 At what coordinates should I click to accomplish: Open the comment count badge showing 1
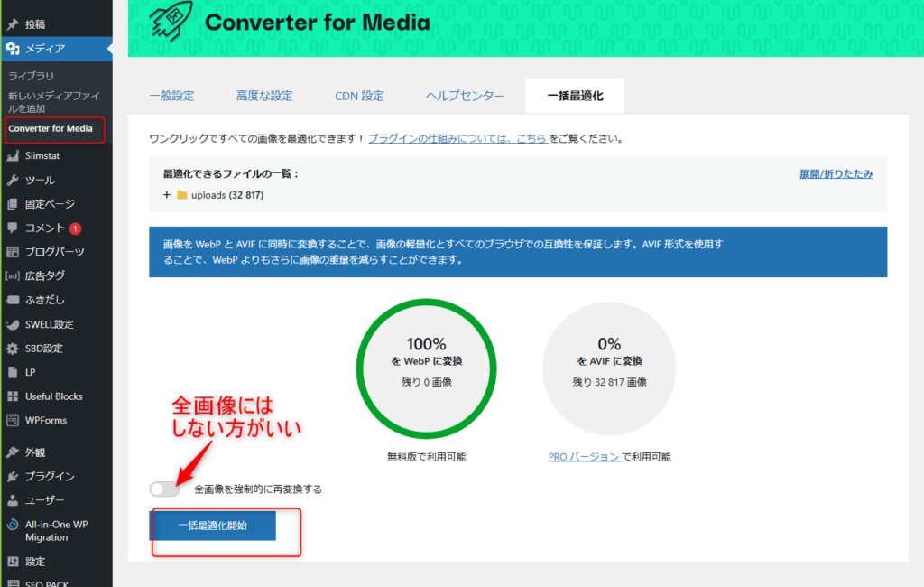75,228
